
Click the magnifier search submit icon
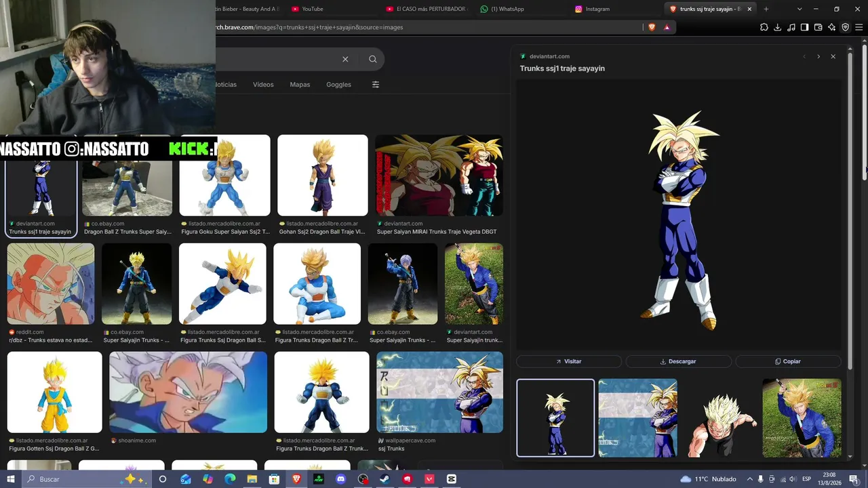click(x=372, y=59)
